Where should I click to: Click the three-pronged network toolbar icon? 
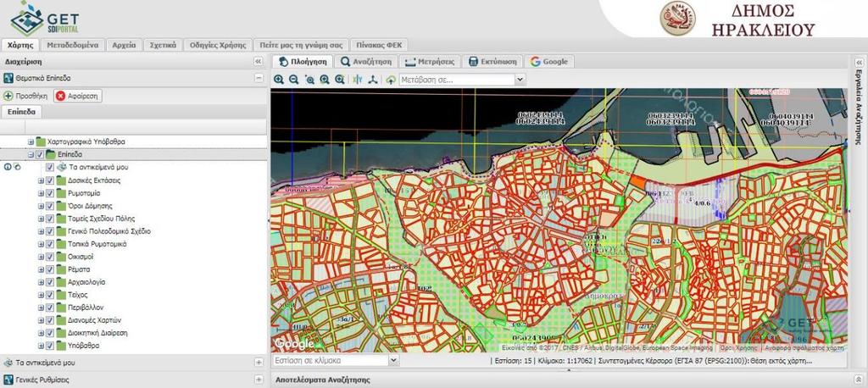point(374,80)
